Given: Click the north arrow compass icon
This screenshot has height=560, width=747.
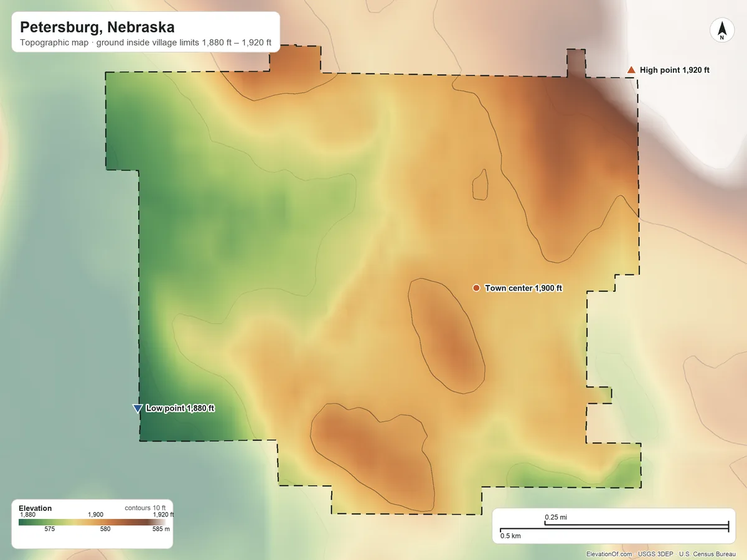Looking at the screenshot, I should click(x=722, y=30).
